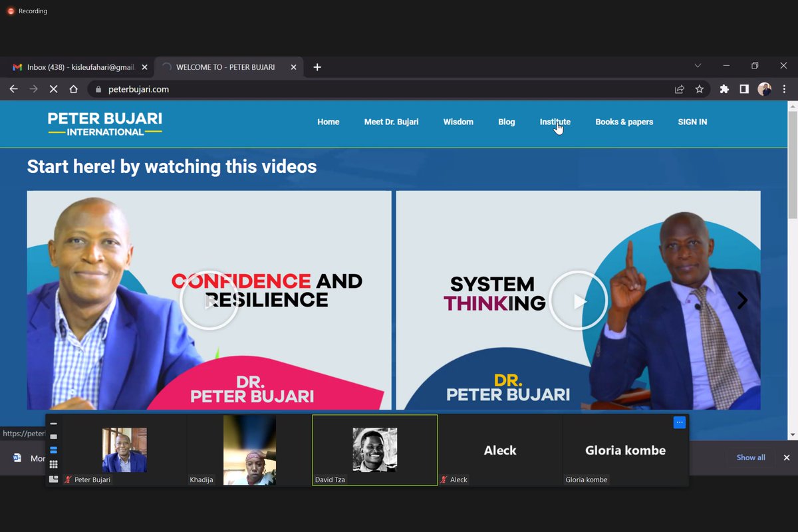Select Zoom minimized strip view icon
Viewport: 798px width, 532px height.
pos(54,424)
